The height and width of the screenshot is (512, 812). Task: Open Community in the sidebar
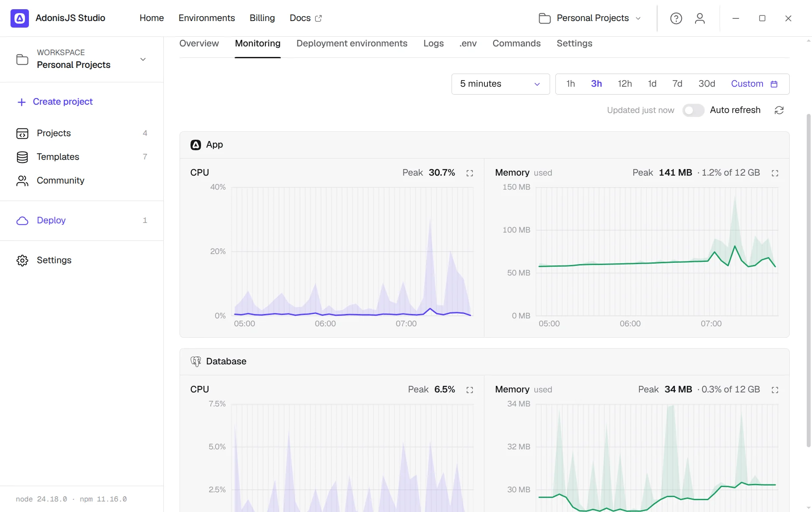coord(81,180)
